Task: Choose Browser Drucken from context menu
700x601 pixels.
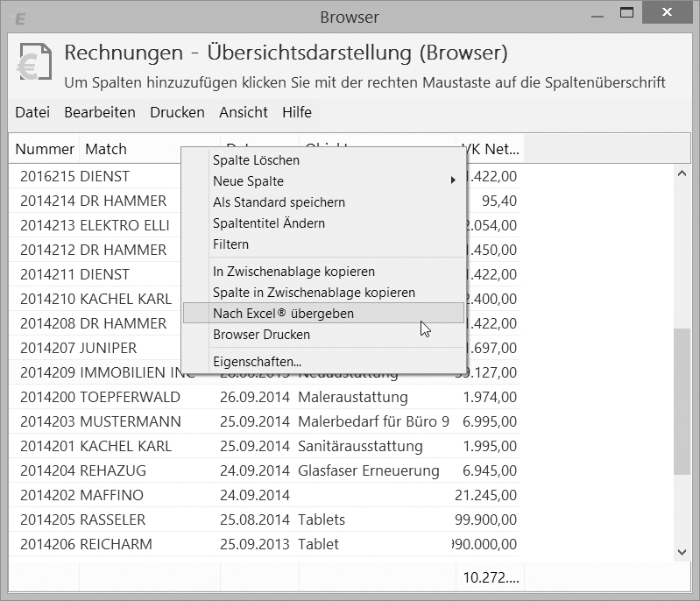Action: tap(261, 335)
